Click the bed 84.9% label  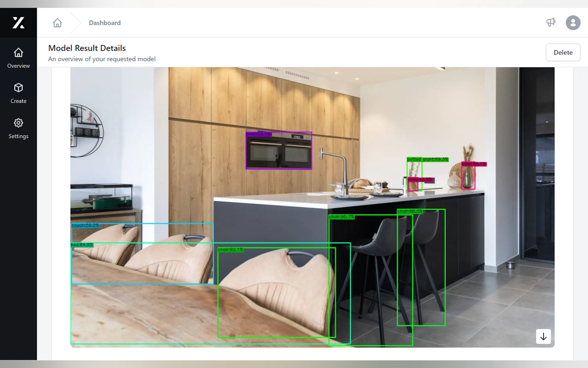[82, 245]
